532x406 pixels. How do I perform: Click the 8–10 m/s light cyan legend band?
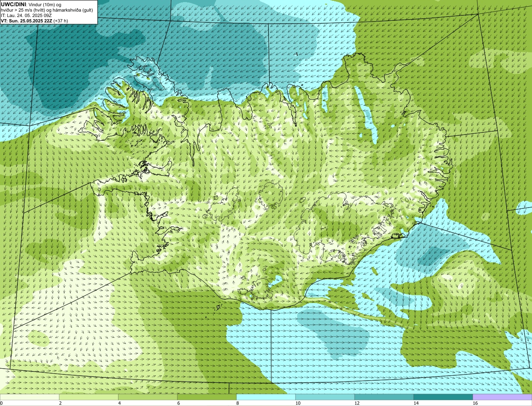[x=266, y=397]
